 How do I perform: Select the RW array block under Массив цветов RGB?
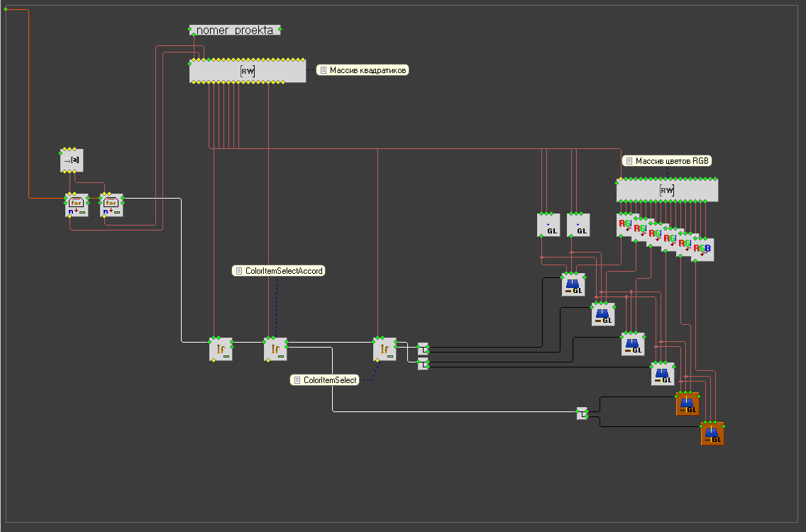coord(667,190)
